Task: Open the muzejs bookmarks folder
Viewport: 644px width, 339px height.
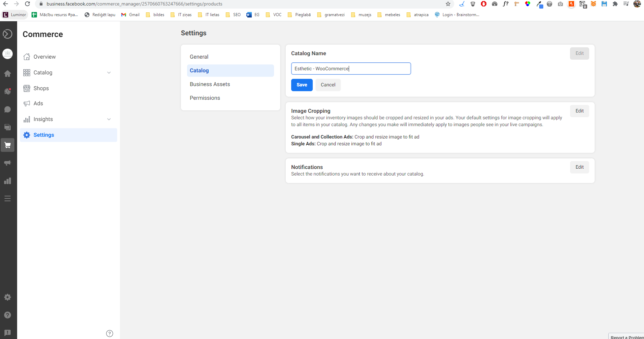Action: pos(361,15)
